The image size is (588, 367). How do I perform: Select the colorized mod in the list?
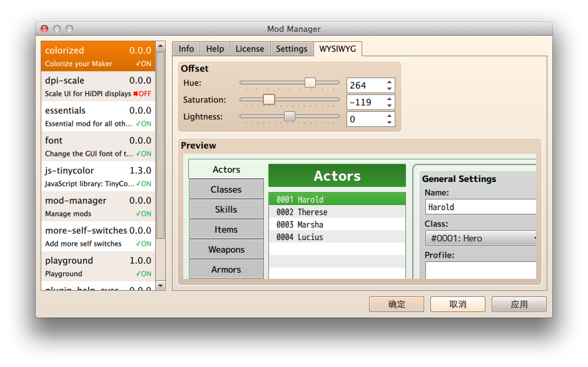(x=98, y=56)
